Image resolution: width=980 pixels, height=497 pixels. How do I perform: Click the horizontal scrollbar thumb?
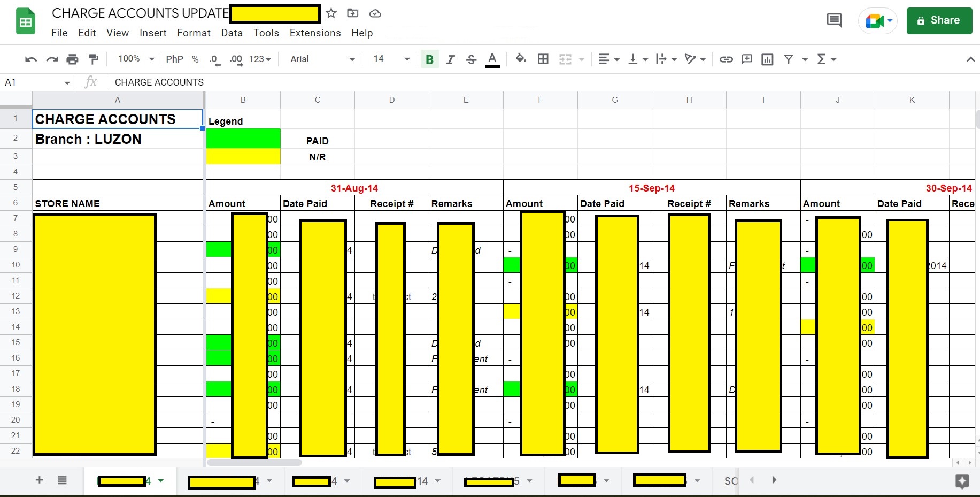point(254,462)
